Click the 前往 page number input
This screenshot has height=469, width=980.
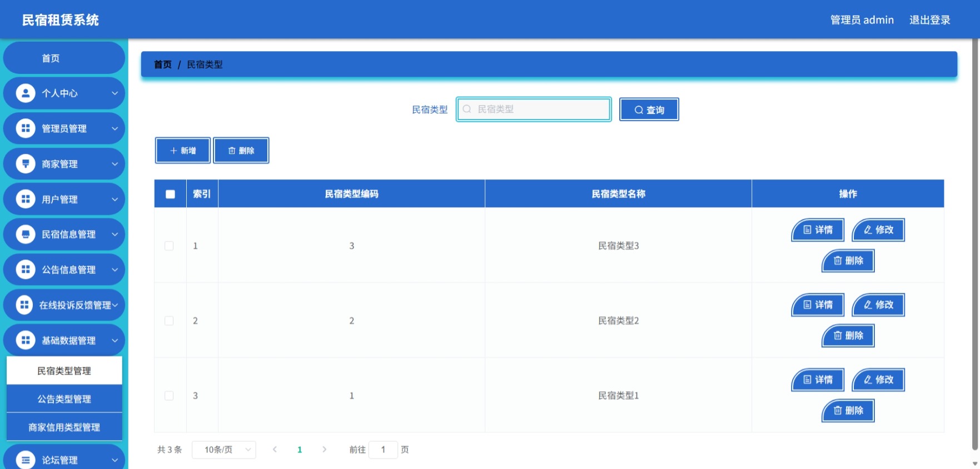(383, 450)
